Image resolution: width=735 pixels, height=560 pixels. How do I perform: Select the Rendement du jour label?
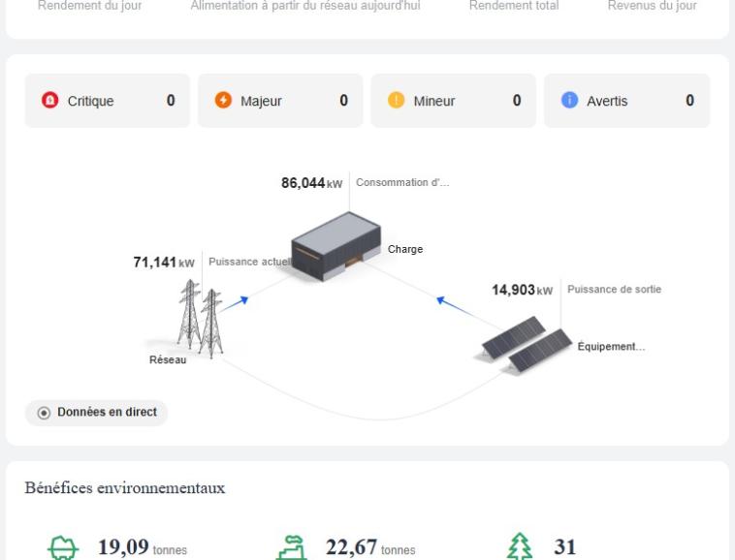pos(89,6)
